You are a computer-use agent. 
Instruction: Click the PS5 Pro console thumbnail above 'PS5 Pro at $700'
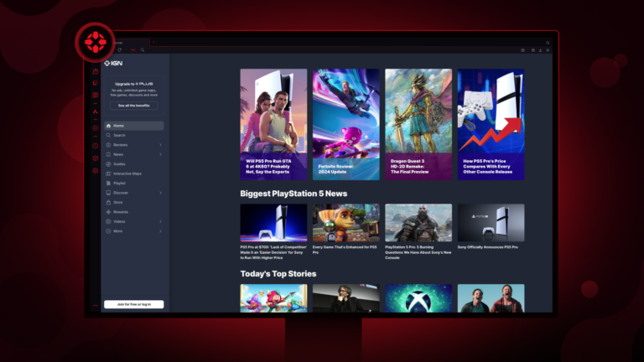click(x=273, y=222)
